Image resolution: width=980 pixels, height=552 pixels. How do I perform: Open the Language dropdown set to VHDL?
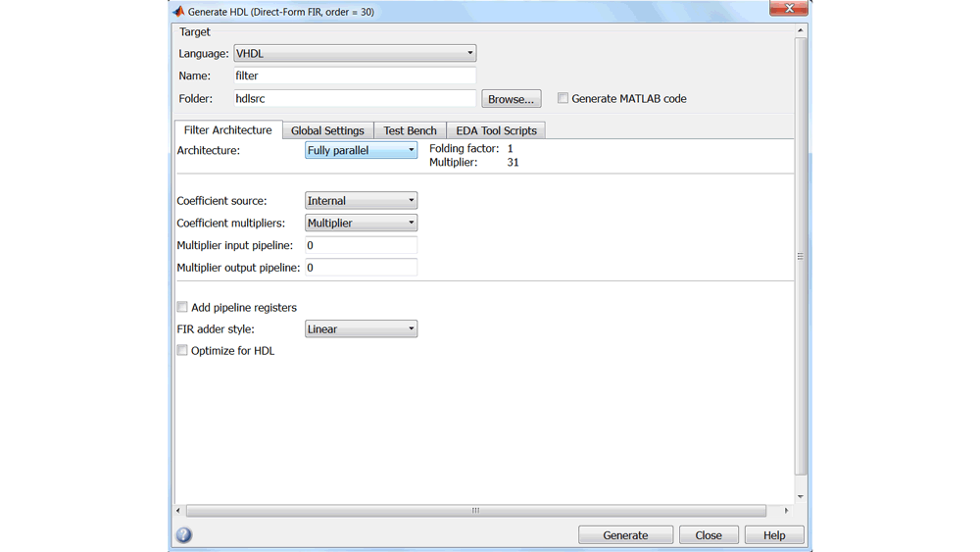tap(355, 53)
